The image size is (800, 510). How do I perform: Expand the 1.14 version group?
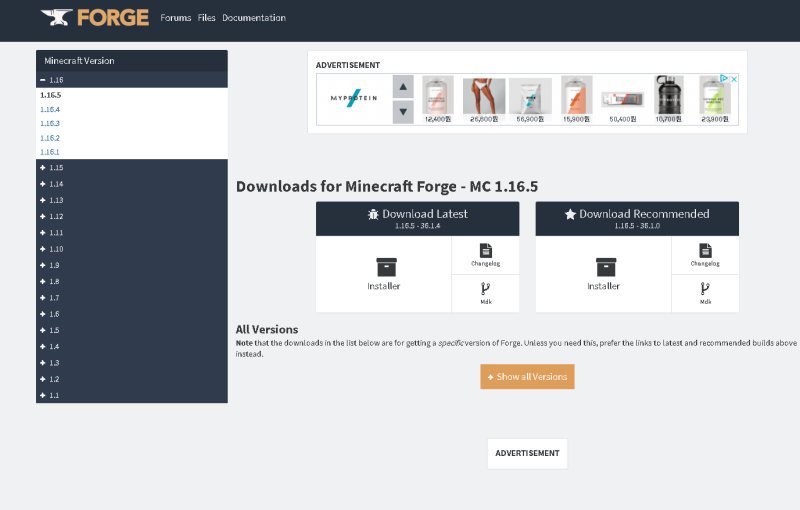(x=132, y=184)
